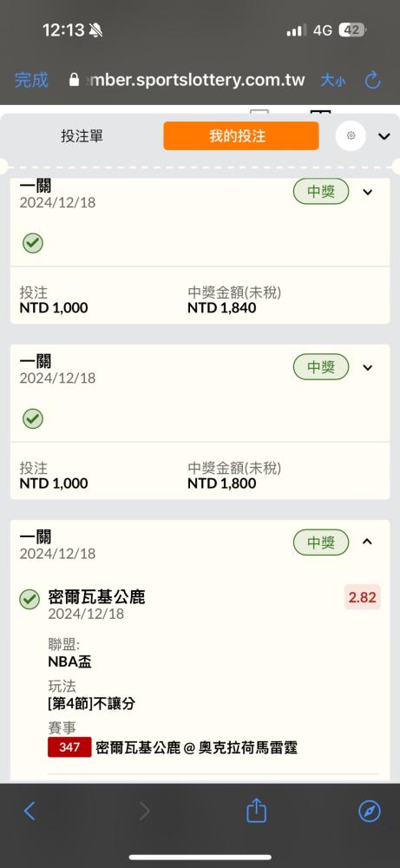The image size is (400, 868).
Task: Tap the red 347 event number badge
Action: coord(69,747)
